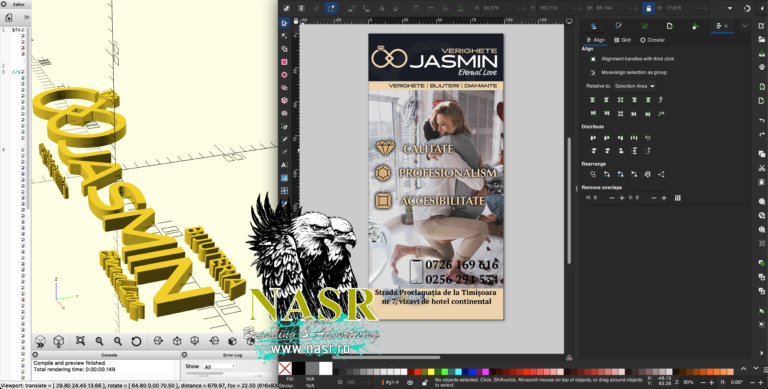
Task: Close the OpenSCAD Error-Log panel
Action: [x=184, y=355]
